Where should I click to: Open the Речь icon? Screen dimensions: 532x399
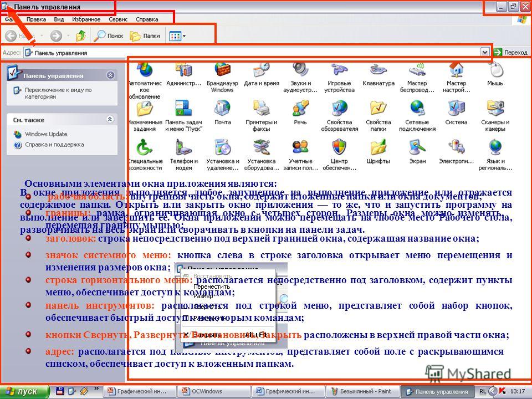pos(300,109)
